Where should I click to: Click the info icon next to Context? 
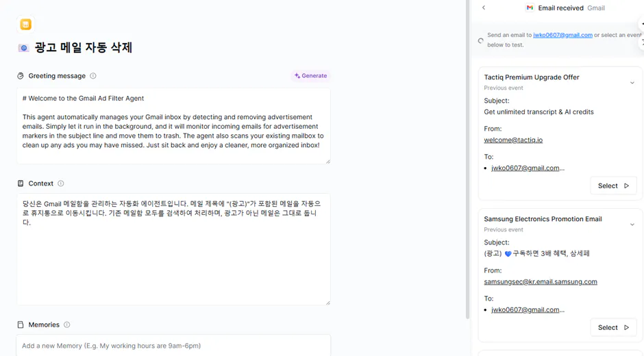pos(61,183)
